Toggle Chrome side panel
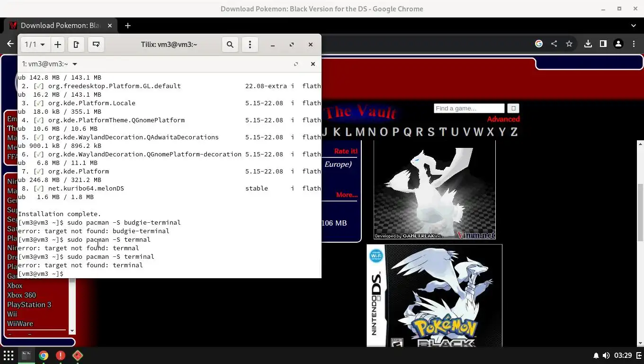The image size is (644, 364). click(603, 44)
